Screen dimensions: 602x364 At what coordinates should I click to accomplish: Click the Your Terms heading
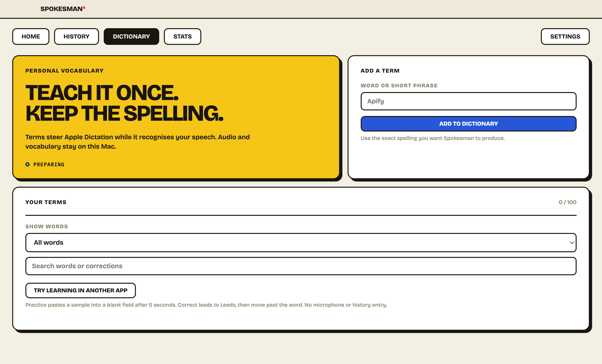46,202
